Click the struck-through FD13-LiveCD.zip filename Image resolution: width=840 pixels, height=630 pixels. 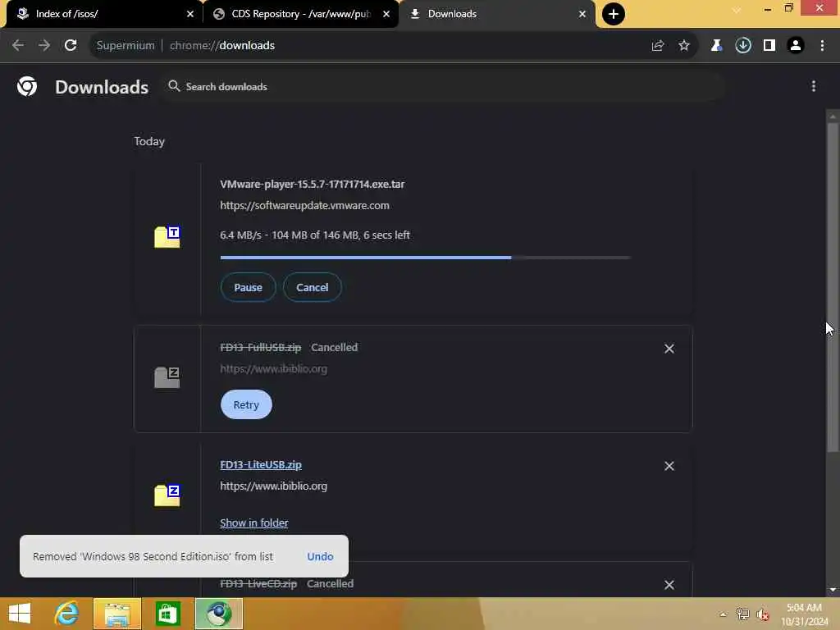click(258, 584)
